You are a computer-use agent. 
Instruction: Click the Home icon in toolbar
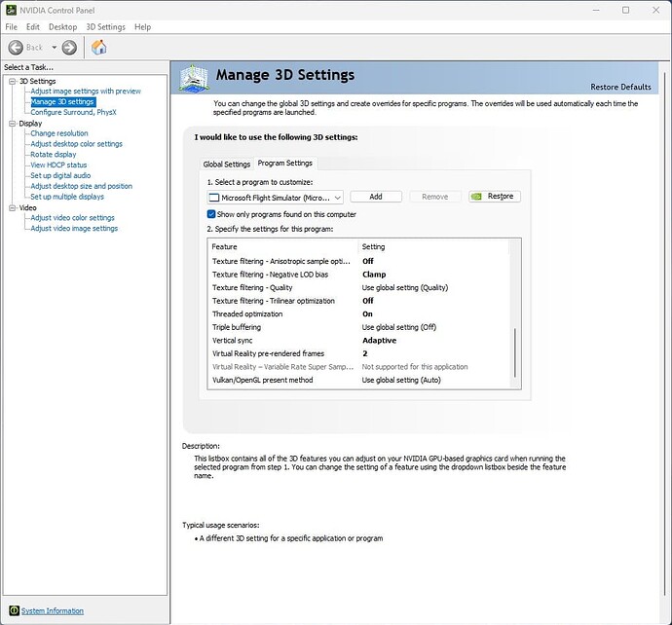click(x=98, y=48)
